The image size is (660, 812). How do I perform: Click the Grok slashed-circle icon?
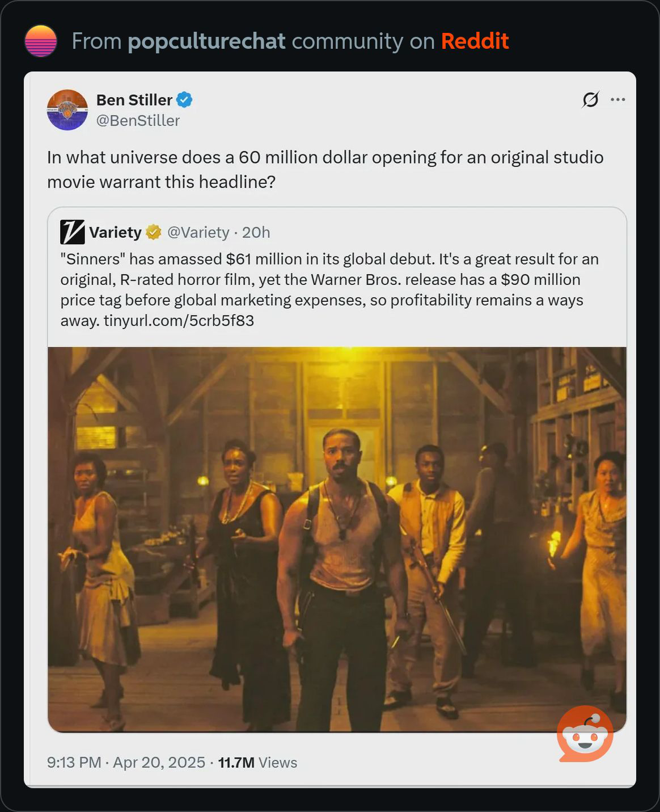point(590,100)
